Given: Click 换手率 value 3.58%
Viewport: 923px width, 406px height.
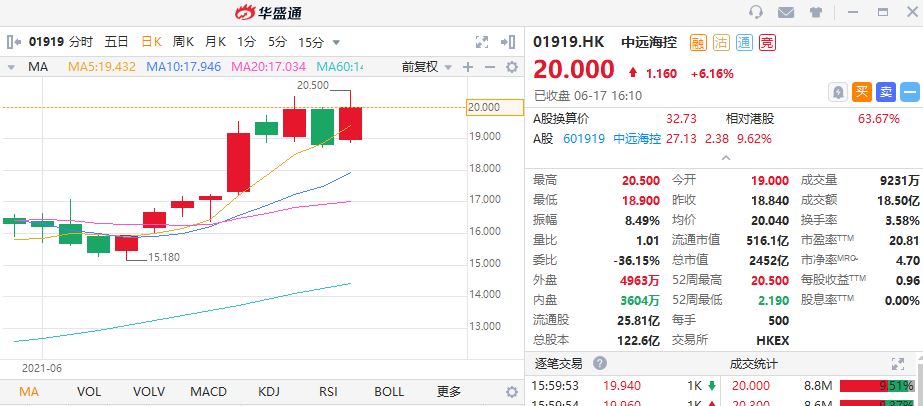Looking at the screenshot, I should pos(901,221).
